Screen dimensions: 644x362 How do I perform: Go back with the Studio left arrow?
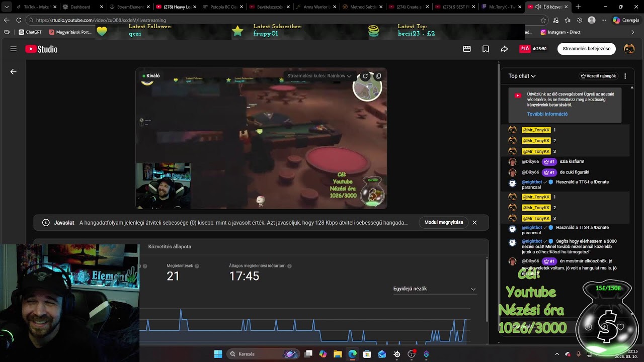(x=14, y=72)
